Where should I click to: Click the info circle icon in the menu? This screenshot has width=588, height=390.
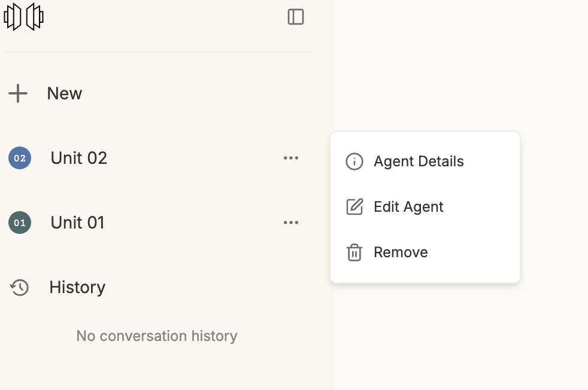354,162
